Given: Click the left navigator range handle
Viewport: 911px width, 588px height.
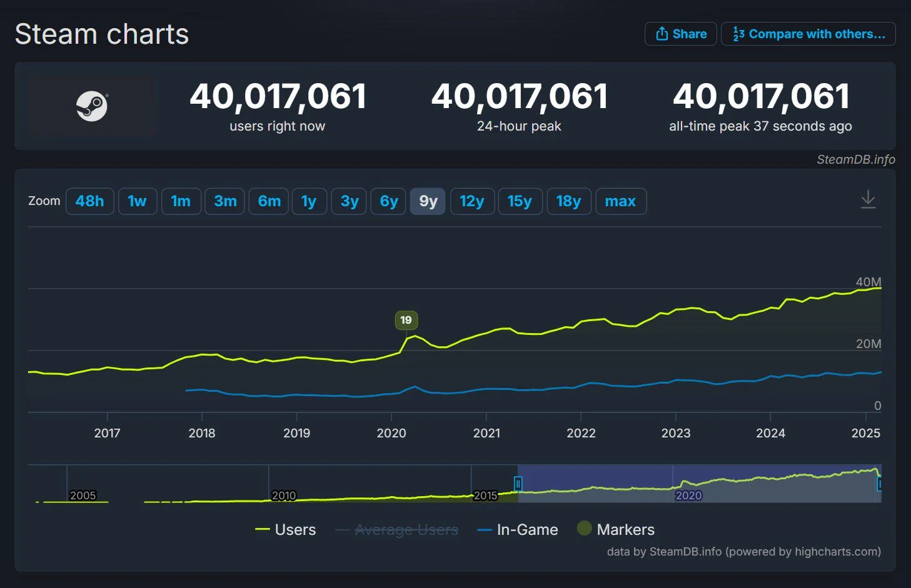Looking at the screenshot, I should 518,484.
